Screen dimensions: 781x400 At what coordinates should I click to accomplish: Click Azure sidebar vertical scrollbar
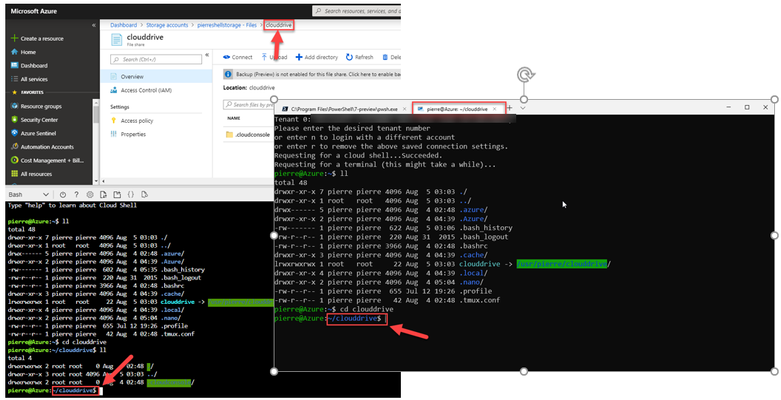(x=96, y=142)
